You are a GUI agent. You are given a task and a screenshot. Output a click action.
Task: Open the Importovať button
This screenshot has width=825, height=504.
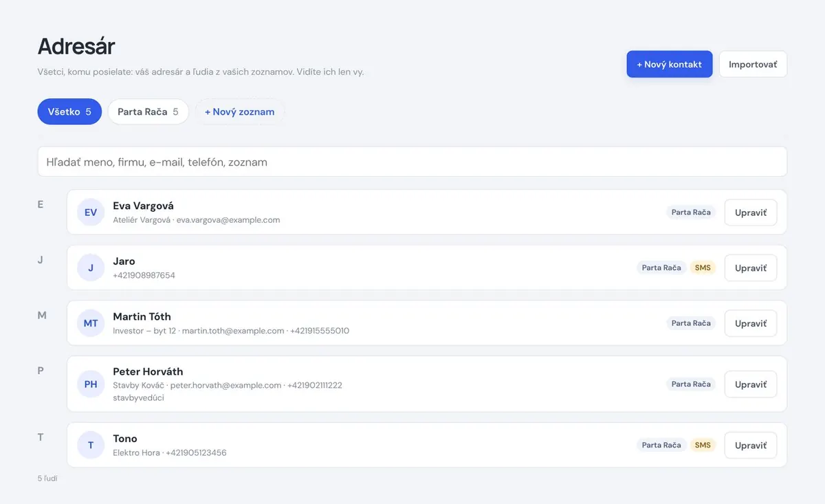coord(753,64)
